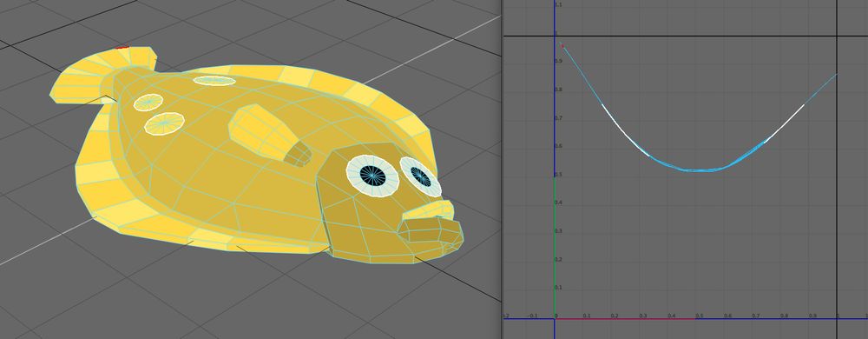The image size is (868, 339).
Task: Select the red UV point atop the curve
Action: tap(561, 45)
